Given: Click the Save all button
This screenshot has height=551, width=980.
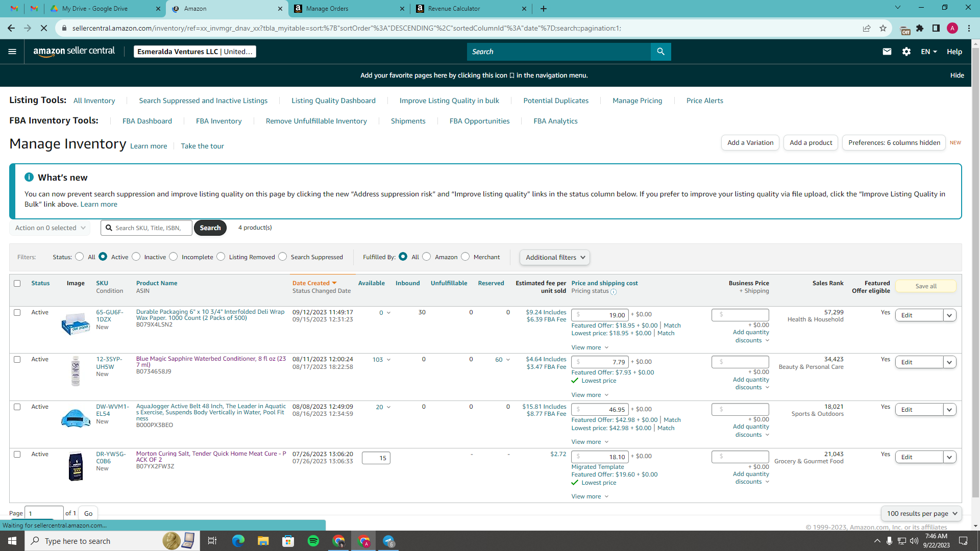Looking at the screenshot, I should tap(926, 286).
